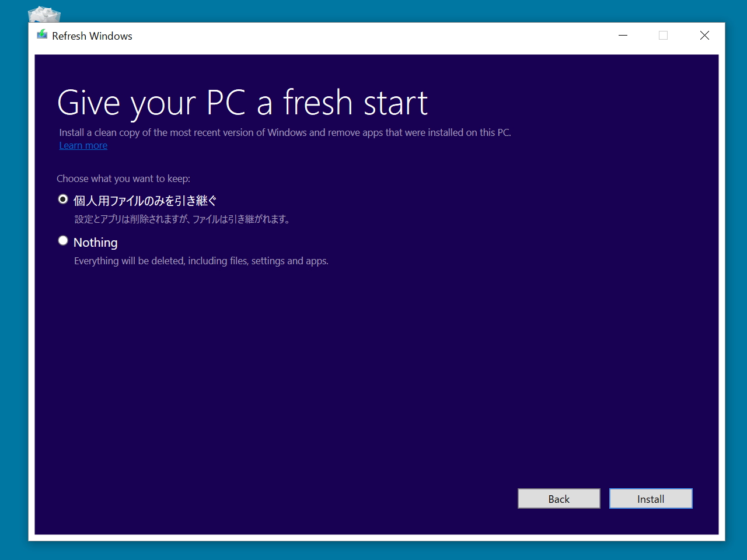747x560 pixels.
Task: Click the 'Give your PC a fresh start' heading
Action: (243, 103)
